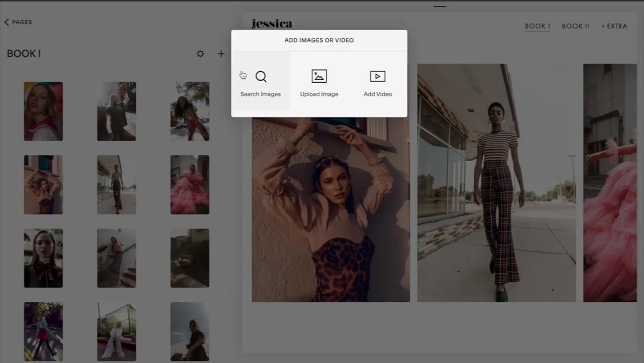Click the large plaid pants preview photo
644x363 pixels.
pyautogui.click(x=496, y=183)
